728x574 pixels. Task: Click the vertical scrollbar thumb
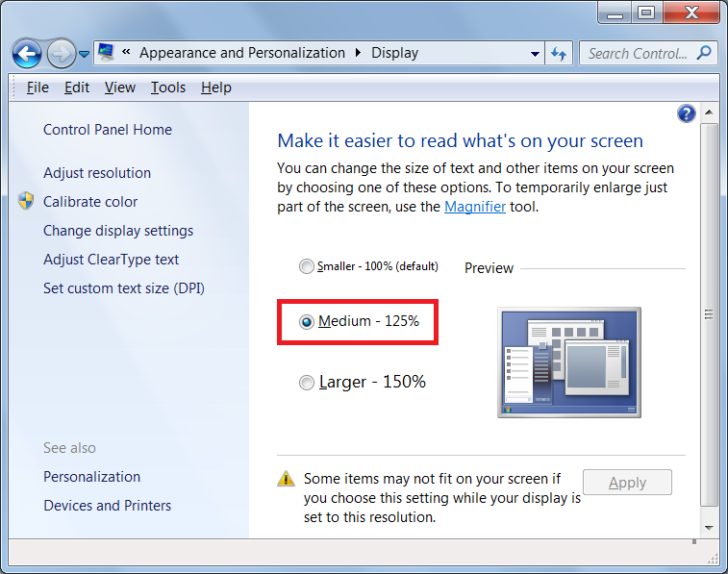709,314
